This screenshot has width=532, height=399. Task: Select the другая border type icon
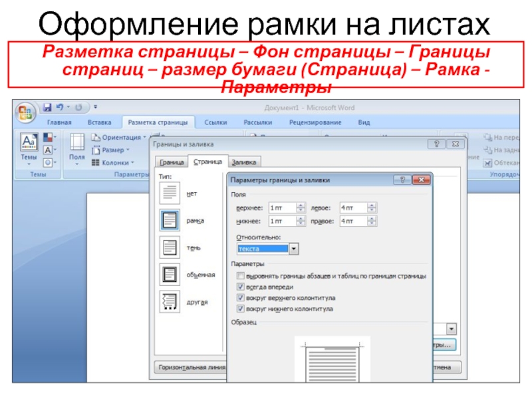pos(170,302)
